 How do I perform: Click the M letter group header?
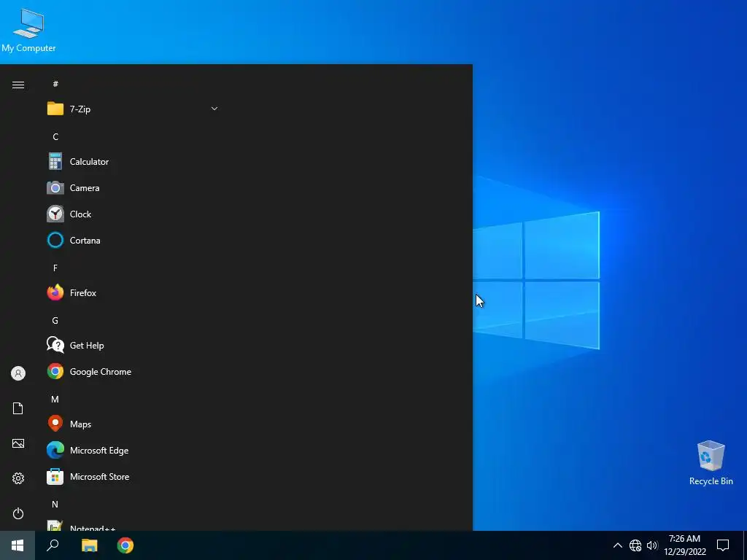[x=55, y=399]
